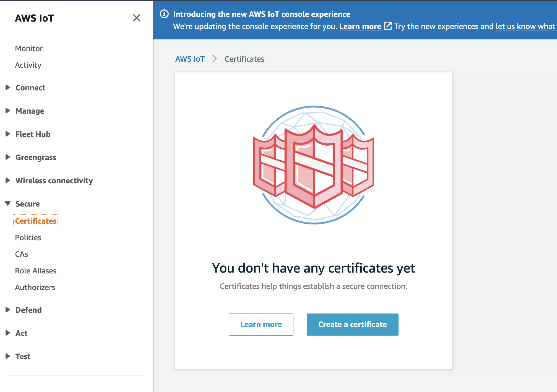
Task: Expand the Test section
Action: 8,356
